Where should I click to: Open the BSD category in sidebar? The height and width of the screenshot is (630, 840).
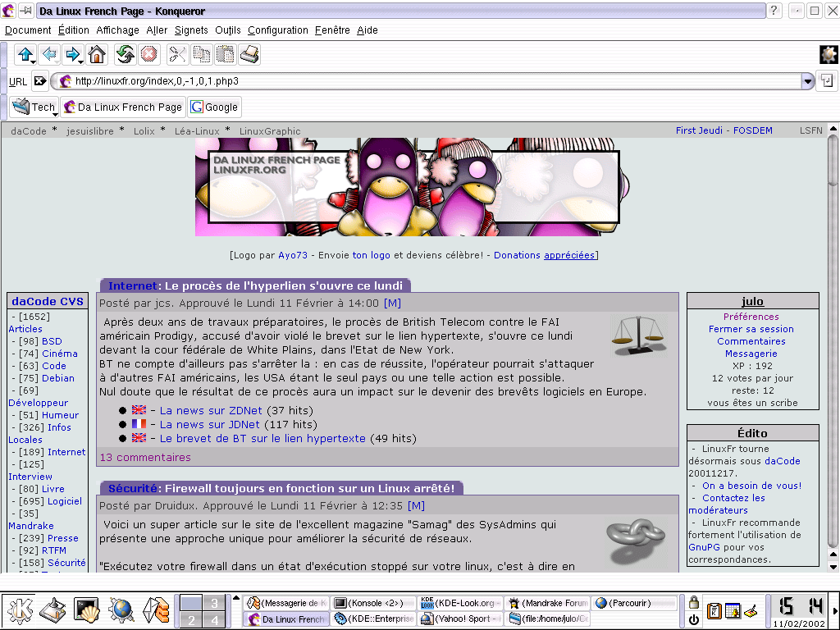pos(52,341)
